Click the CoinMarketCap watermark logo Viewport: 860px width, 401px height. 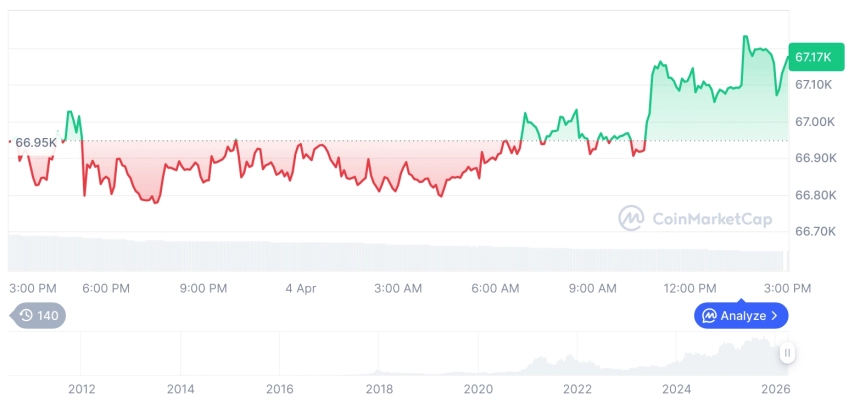[x=631, y=218]
